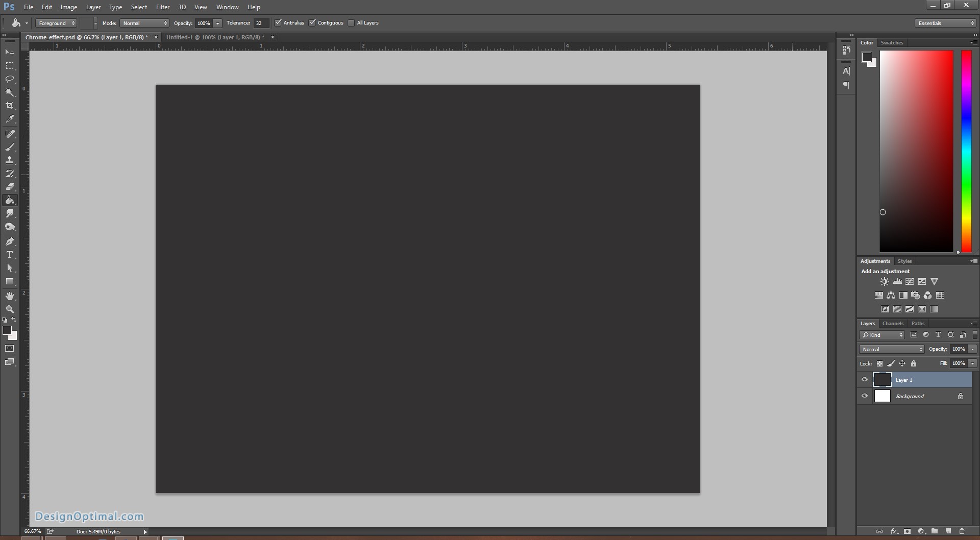Toggle lock position

pyautogui.click(x=902, y=364)
